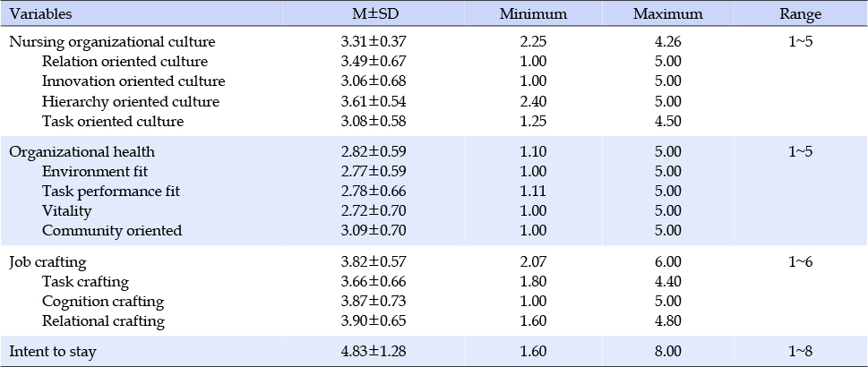Click the Minimum column header
The image size is (868, 367).
(x=534, y=14)
